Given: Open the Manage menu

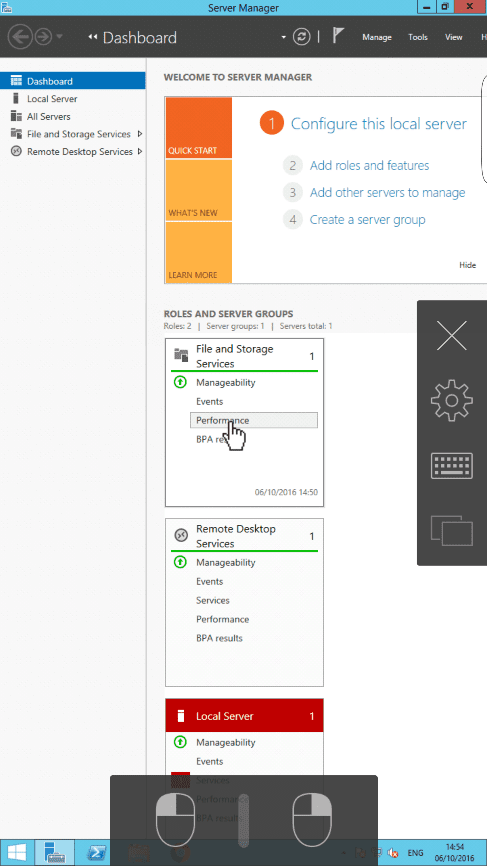Looking at the screenshot, I should [377, 37].
